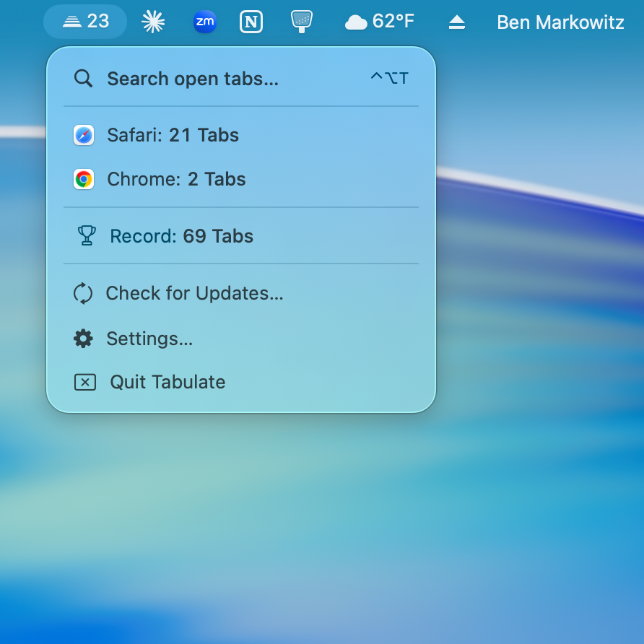
Task: Open the weather item showing 62°F
Action: tap(380, 22)
